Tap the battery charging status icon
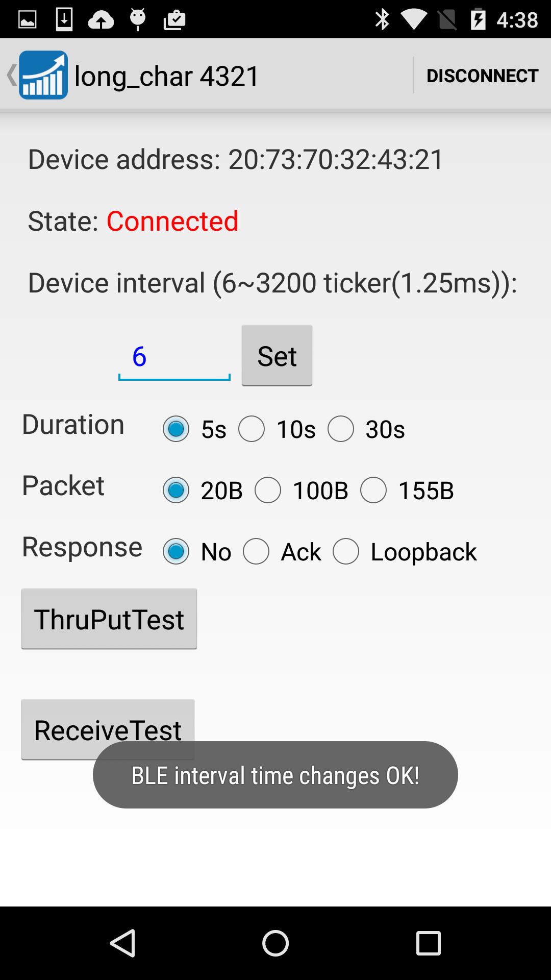 click(478, 20)
